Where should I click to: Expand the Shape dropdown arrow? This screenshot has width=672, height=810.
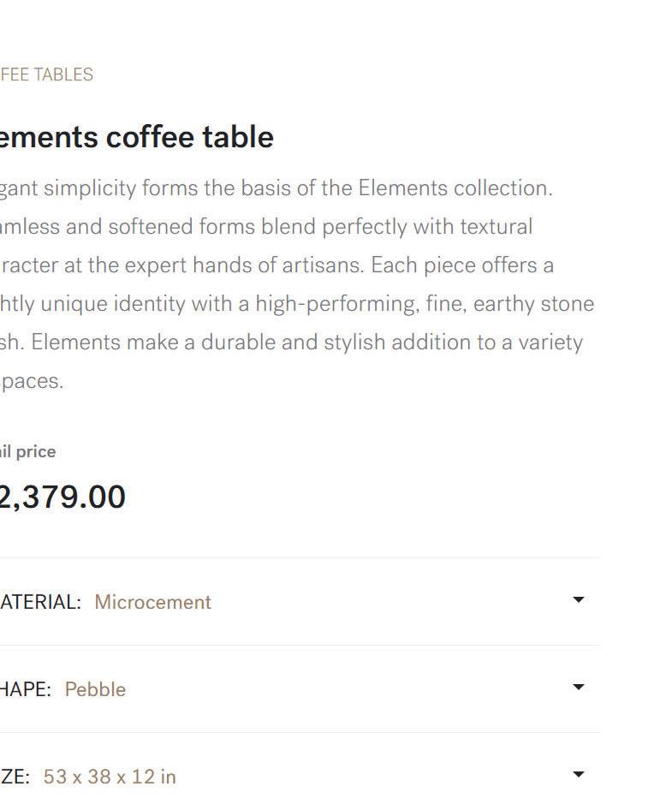pyautogui.click(x=578, y=688)
